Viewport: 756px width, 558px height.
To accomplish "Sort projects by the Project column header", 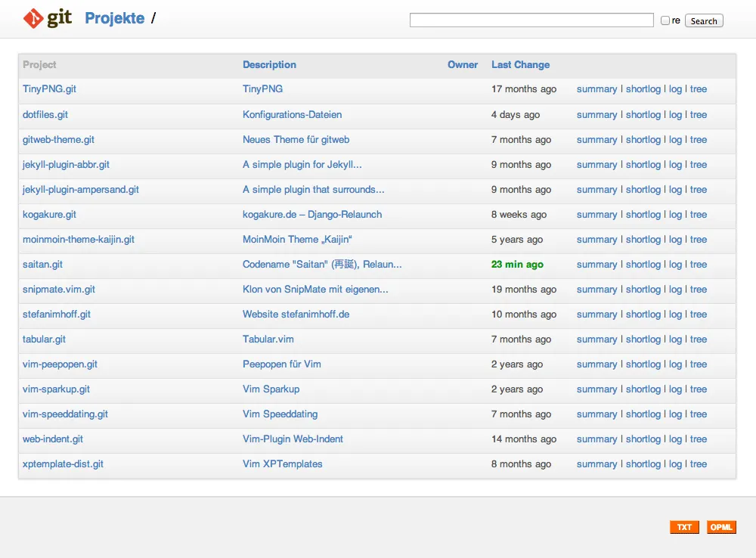I will 39,64.
